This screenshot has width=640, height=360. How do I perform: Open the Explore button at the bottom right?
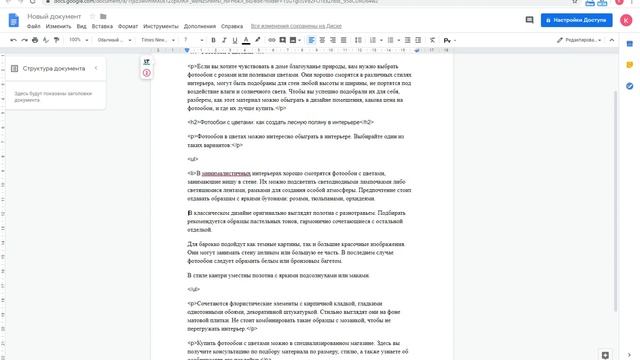[605, 355]
